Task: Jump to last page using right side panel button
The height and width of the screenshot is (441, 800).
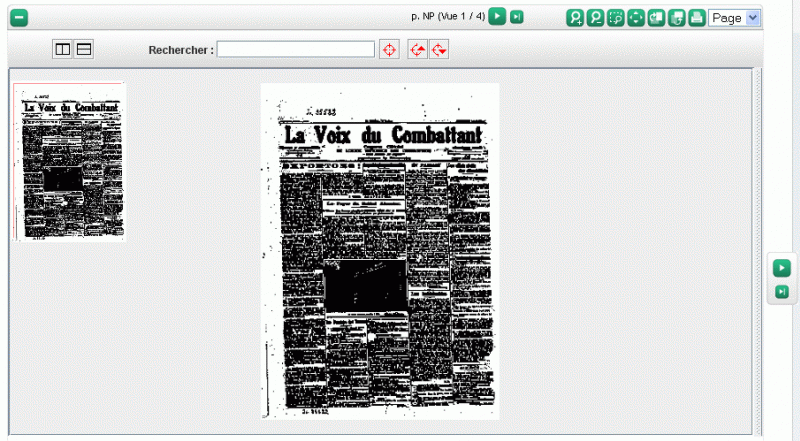Action: [782, 292]
